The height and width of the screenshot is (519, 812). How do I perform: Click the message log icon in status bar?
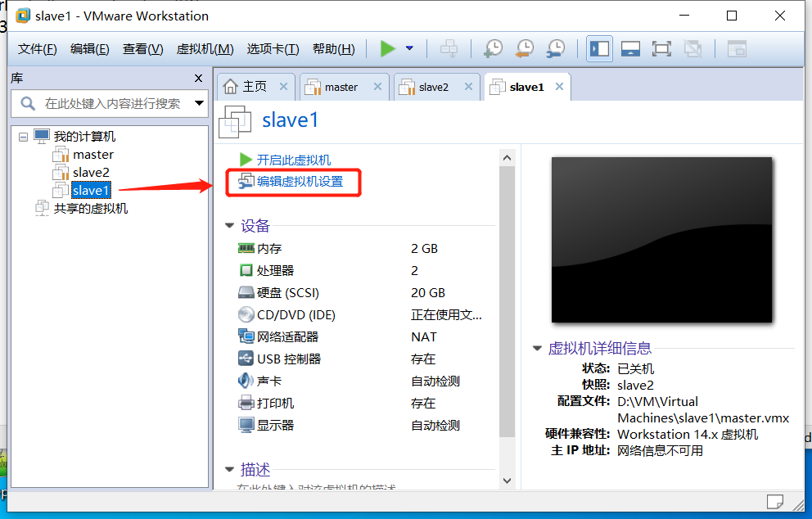[774, 501]
